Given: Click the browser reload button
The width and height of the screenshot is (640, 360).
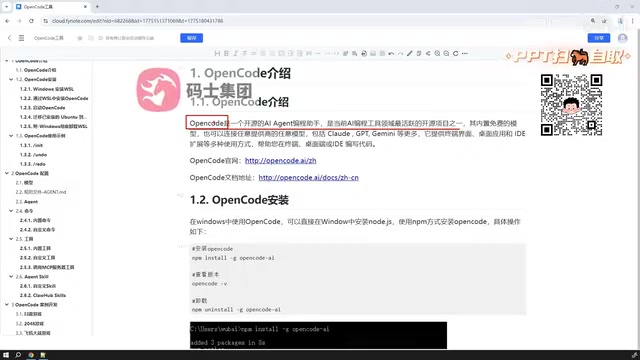Looking at the screenshot, I should click(x=31, y=21).
